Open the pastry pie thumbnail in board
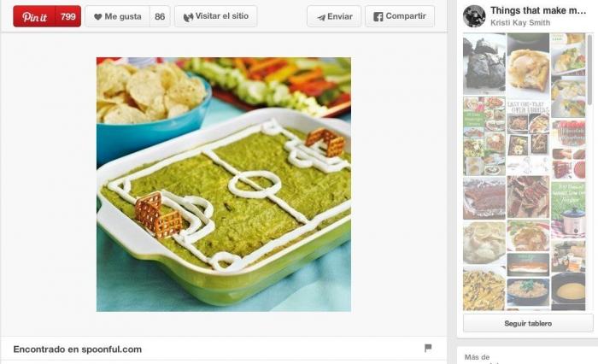The width and height of the screenshot is (598, 364). (528, 66)
